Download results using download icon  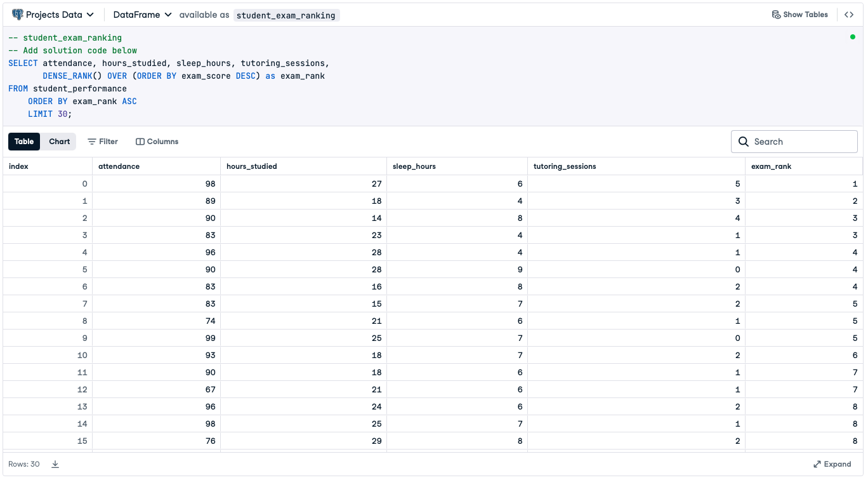pos(55,464)
